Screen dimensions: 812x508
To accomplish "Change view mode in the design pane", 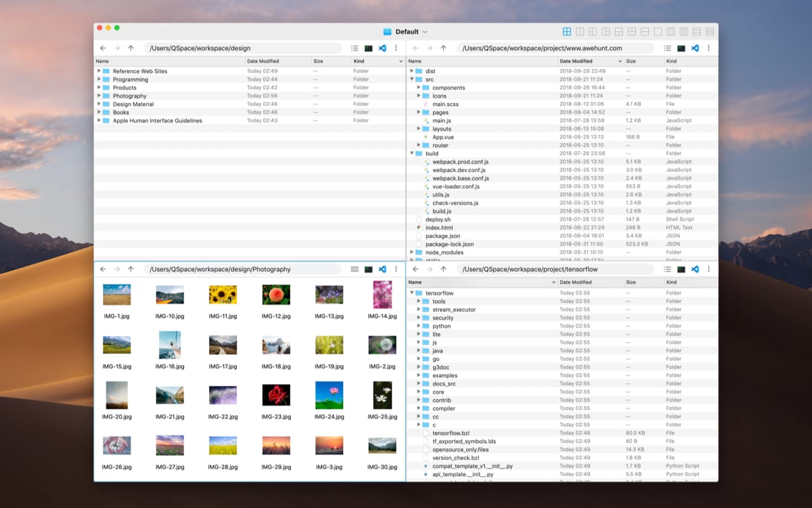I will [x=355, y=48].
